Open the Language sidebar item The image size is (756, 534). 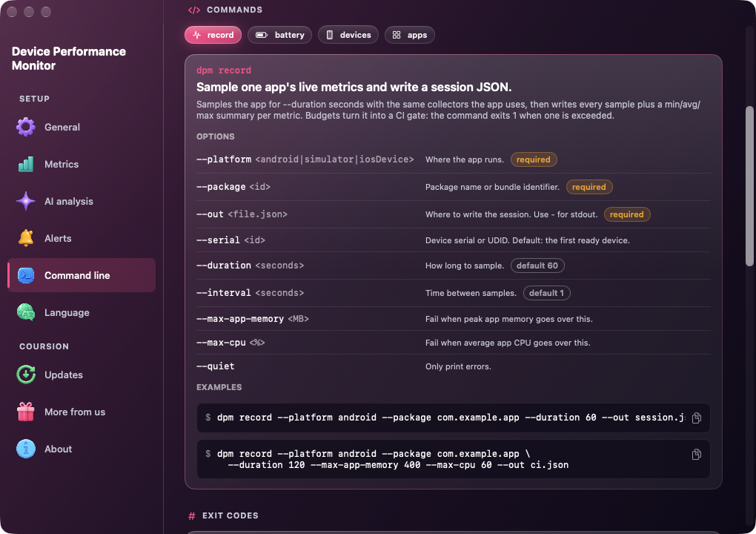82,312
